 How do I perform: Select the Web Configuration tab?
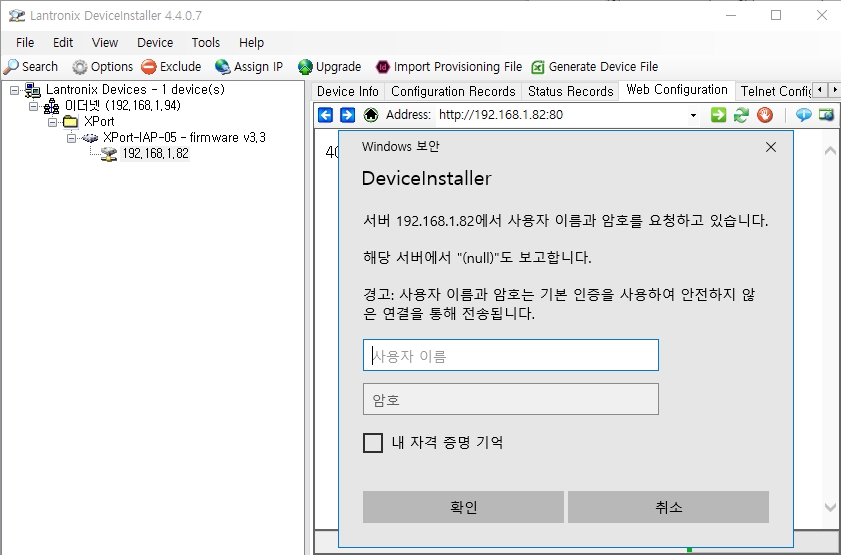677,90
